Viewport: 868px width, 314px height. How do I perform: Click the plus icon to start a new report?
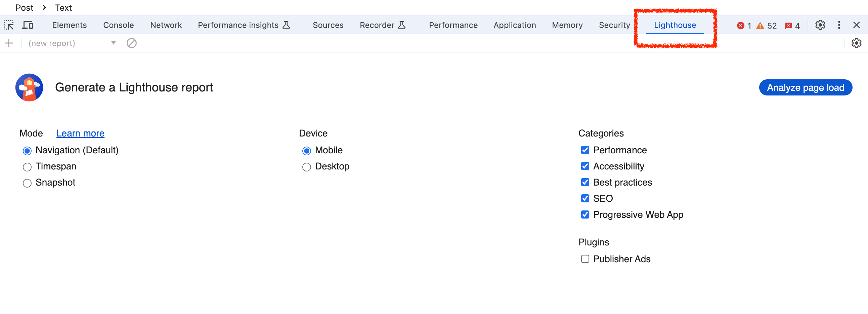click(9, 43)
